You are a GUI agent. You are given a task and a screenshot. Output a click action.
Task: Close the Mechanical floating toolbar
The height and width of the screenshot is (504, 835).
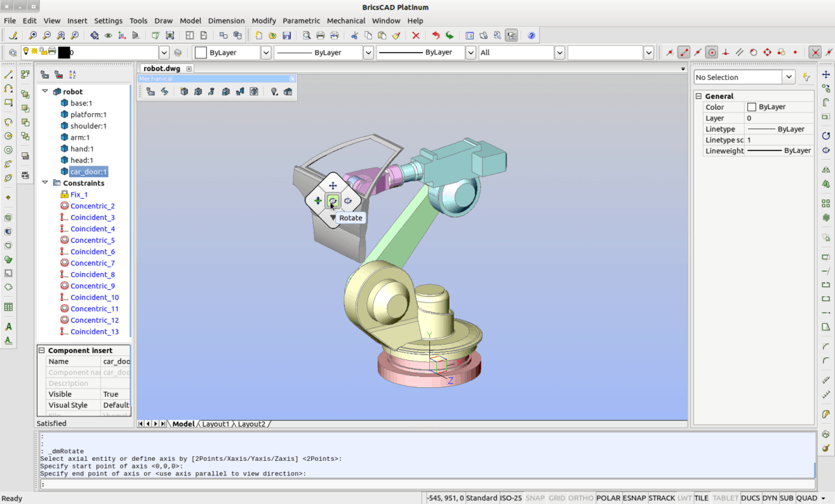tap(292, 79)
